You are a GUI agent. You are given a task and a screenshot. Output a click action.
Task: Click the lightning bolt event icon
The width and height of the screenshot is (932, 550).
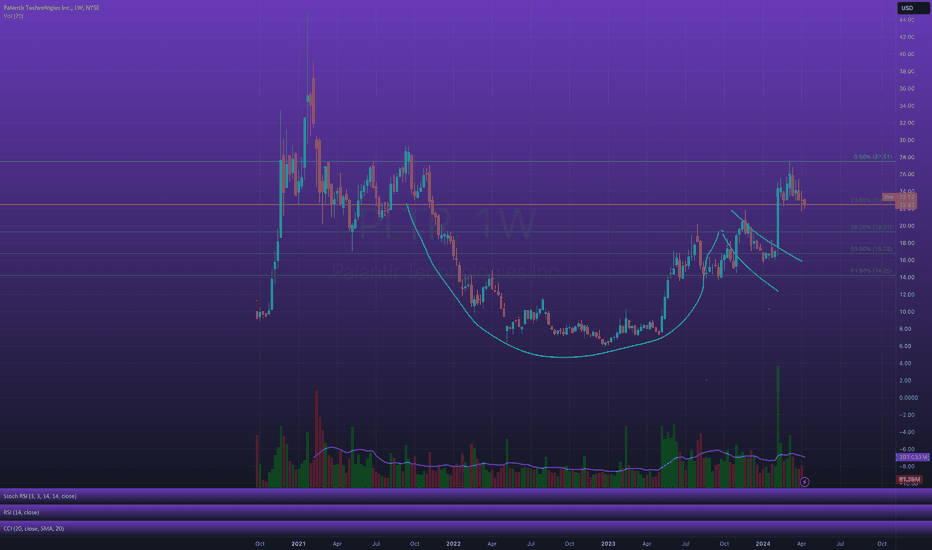point(804,482)
